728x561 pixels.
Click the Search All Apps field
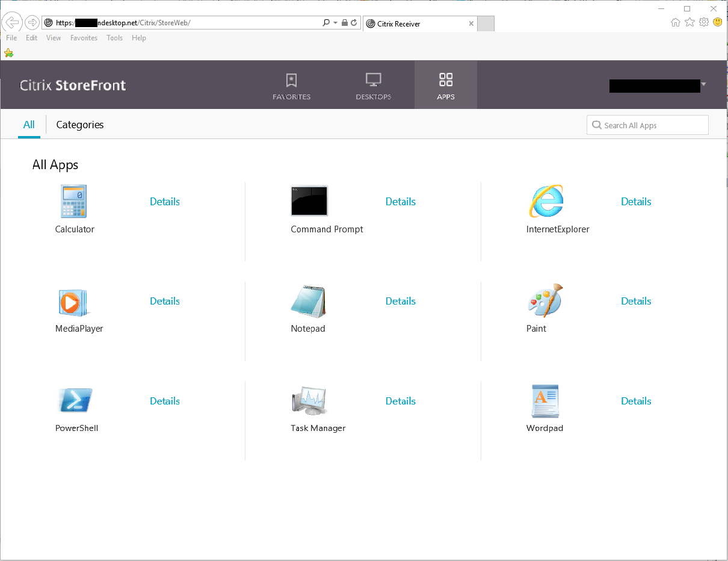click(647, 125)
